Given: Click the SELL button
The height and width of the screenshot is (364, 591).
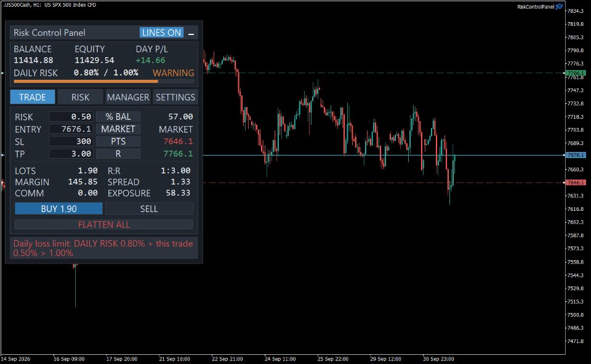Looking at the screenshot, I should coord(149,208).
